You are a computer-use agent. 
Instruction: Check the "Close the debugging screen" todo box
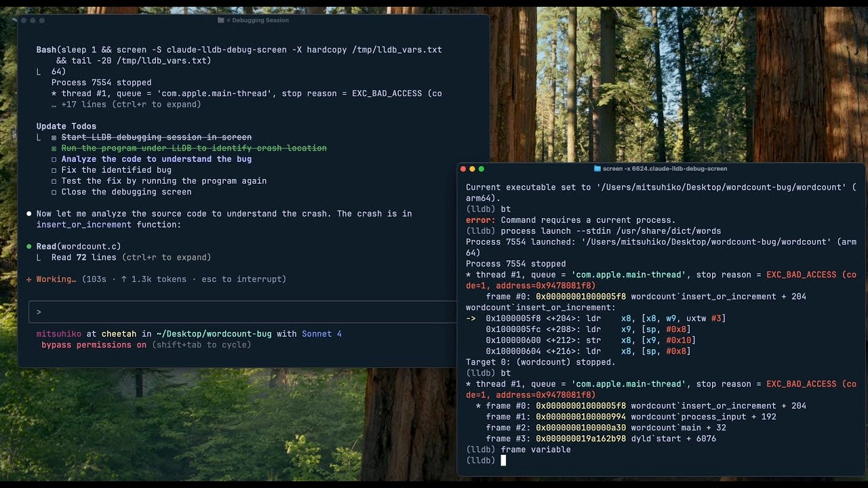(54, 192)
